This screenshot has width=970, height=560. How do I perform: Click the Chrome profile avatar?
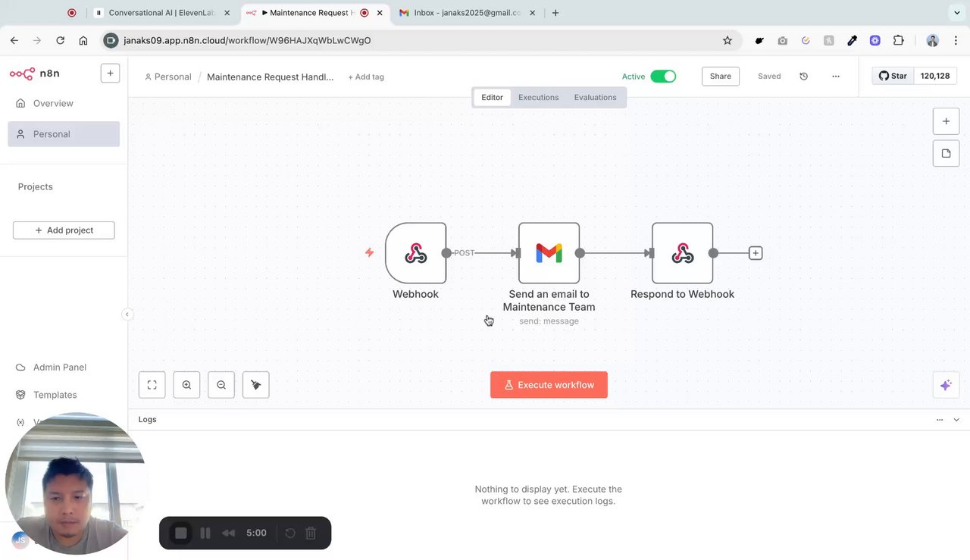point(933,40)
